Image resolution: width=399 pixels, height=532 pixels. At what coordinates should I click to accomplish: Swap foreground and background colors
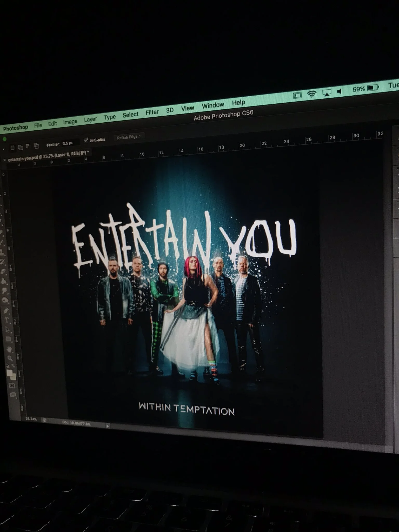tap(13, 365)
